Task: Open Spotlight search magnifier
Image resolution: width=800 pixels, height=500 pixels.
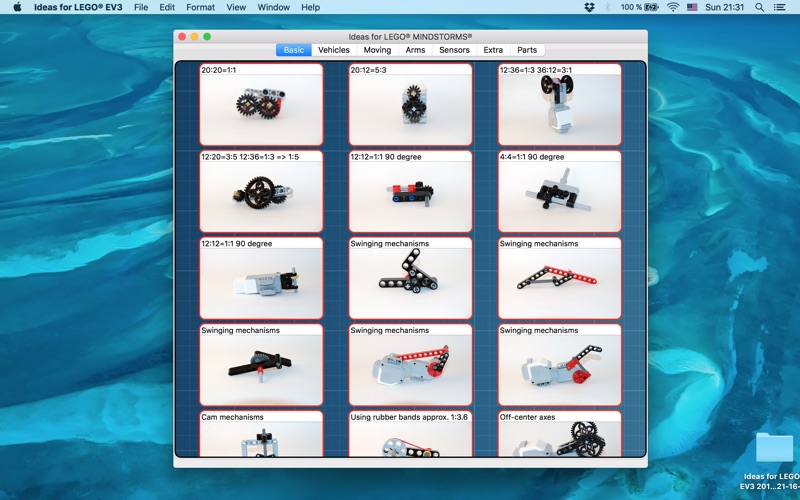Action: click(x=759, y=7)
